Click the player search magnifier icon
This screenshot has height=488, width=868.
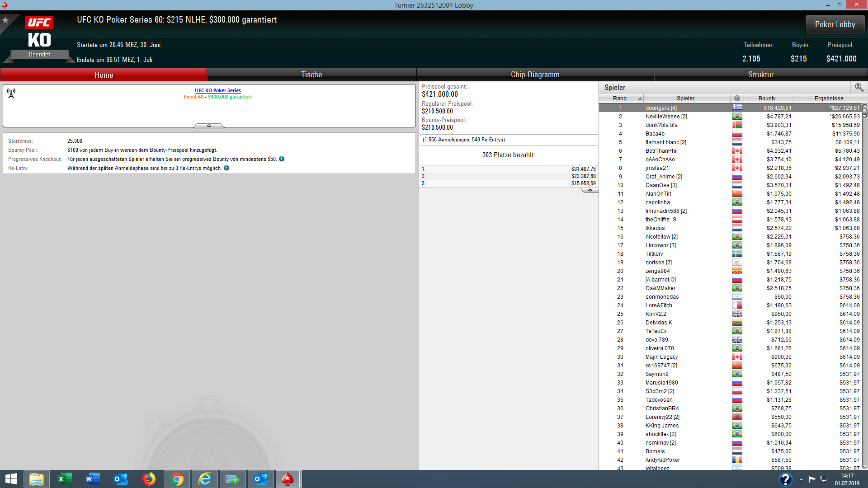[859, 87]
